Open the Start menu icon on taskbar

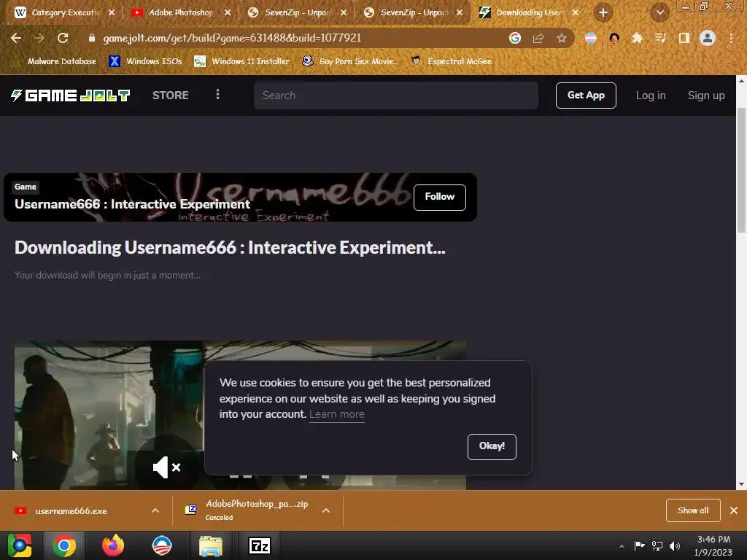[x=20, y=545]
